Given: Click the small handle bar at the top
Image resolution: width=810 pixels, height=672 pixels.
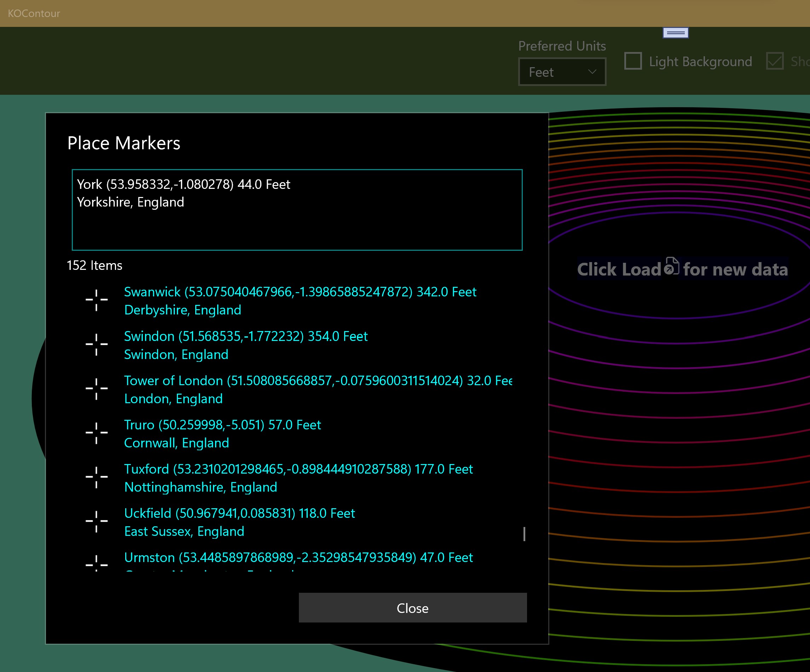Looking at the screenshot, I should [x=675, y=33].
